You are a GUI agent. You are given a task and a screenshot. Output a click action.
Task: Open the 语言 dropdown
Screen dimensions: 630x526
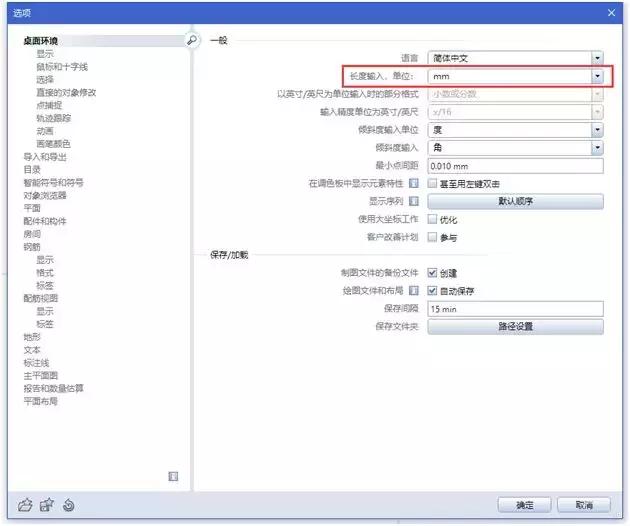point(515,58)
